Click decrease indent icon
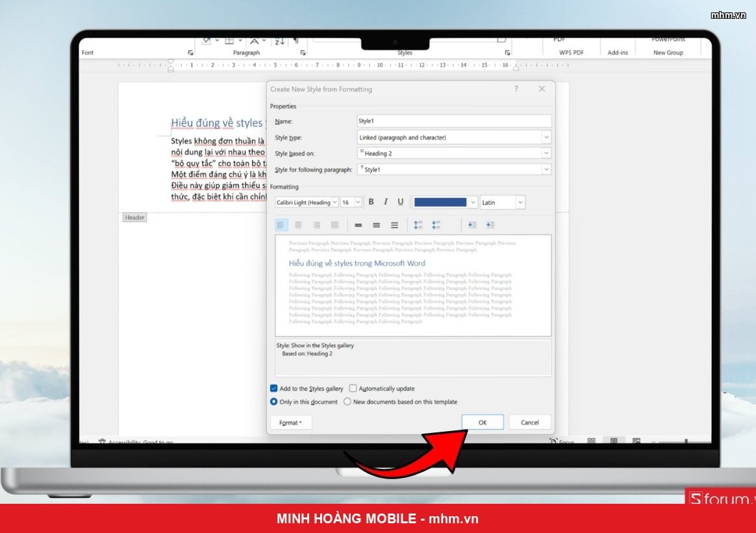Image resolution: width=756 pixels, height=533 pixels. tap(472, 225)
